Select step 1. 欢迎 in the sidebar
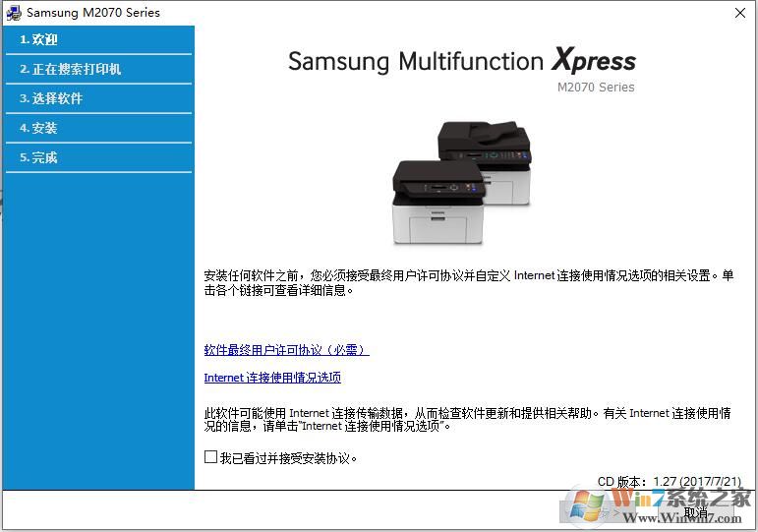 pyautogui.click(x=98, y=39)
